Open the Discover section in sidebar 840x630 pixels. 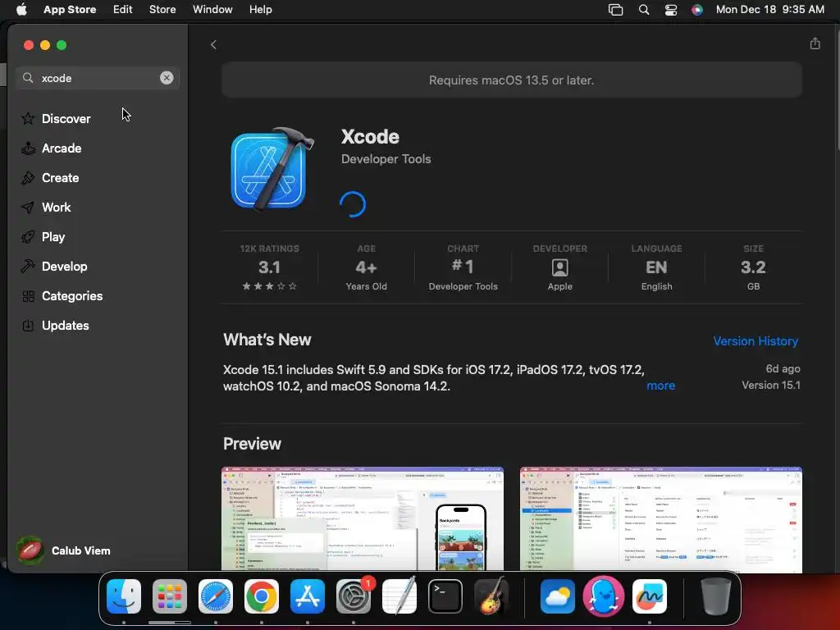pyautogui.click(x=56, y=118)
